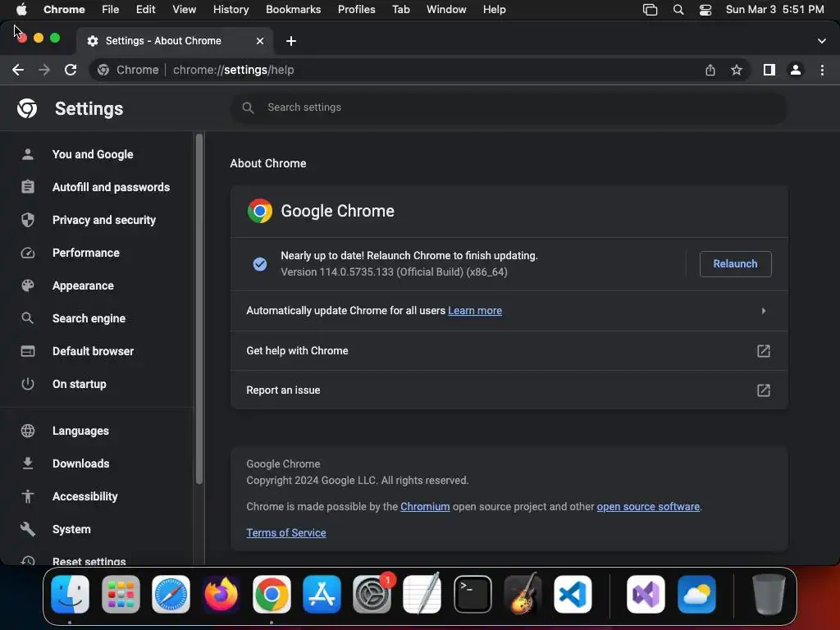Open the File menu
This screenshot has height=630, width=840.
click(111, 10)
